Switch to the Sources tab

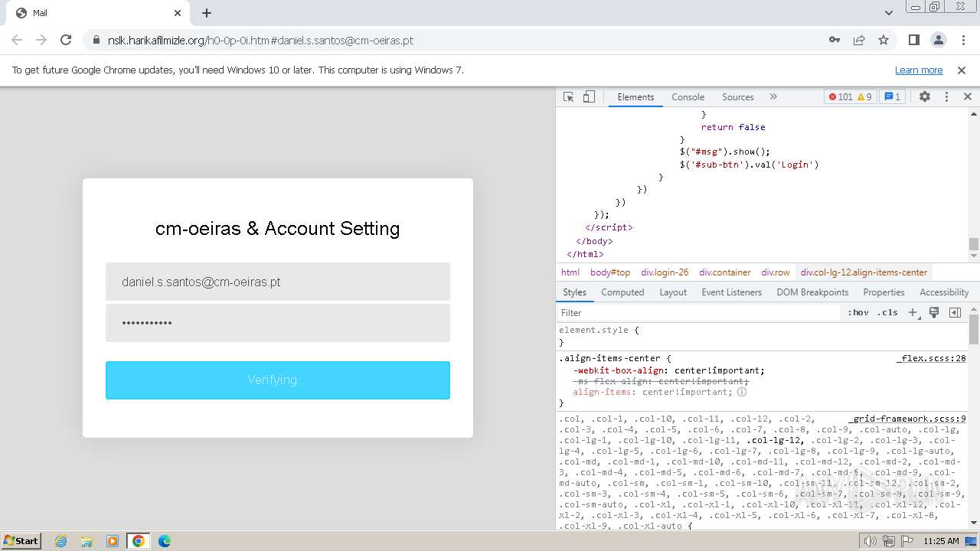click(x=737, y=97)
